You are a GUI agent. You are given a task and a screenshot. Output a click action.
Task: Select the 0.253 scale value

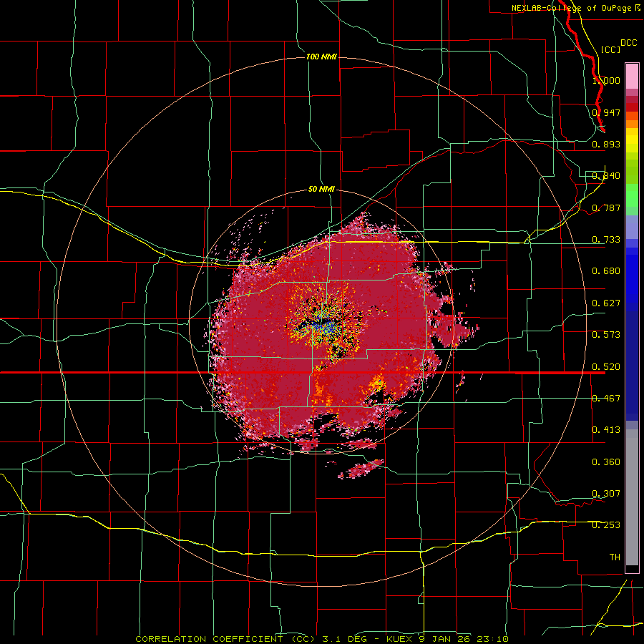(x=606, y=525)
